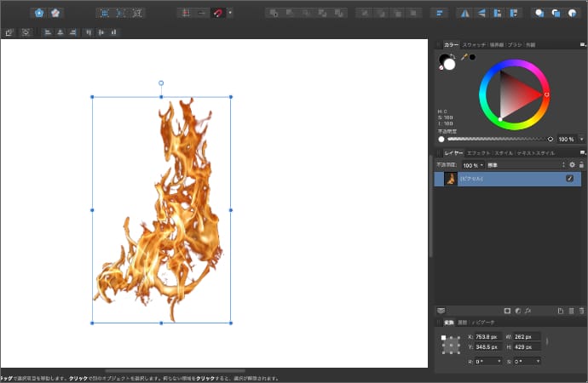The width and height of the screenshot is (588, 383).
Task: Switch to the スウォッチ tab
Action: coord(474,43)
